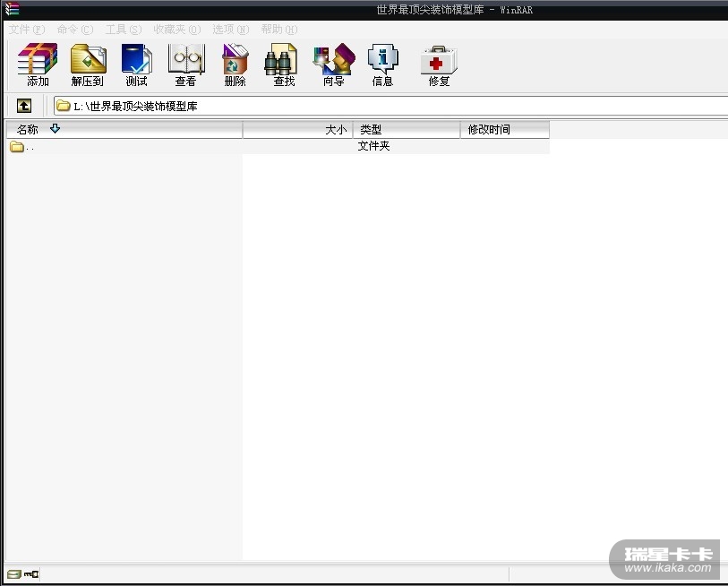Click the folder icon in the address bar
The image size is (728, 586).
click(x=64, y=106)
